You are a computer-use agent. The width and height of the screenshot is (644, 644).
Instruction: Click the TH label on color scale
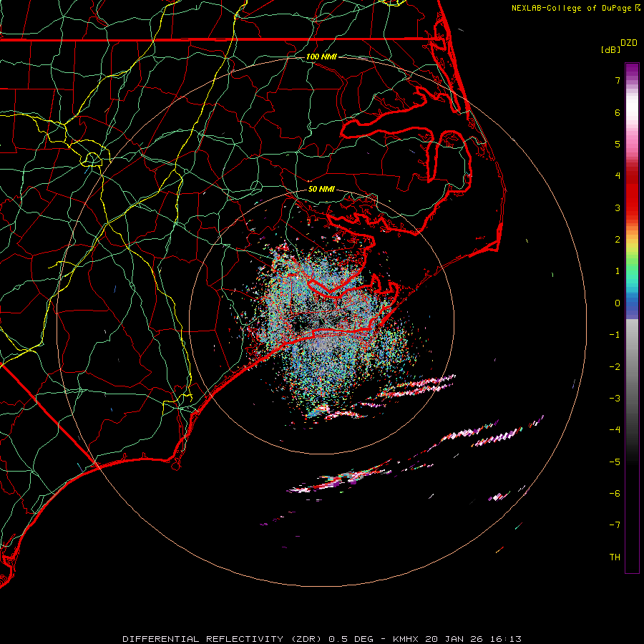coord(615,557)
